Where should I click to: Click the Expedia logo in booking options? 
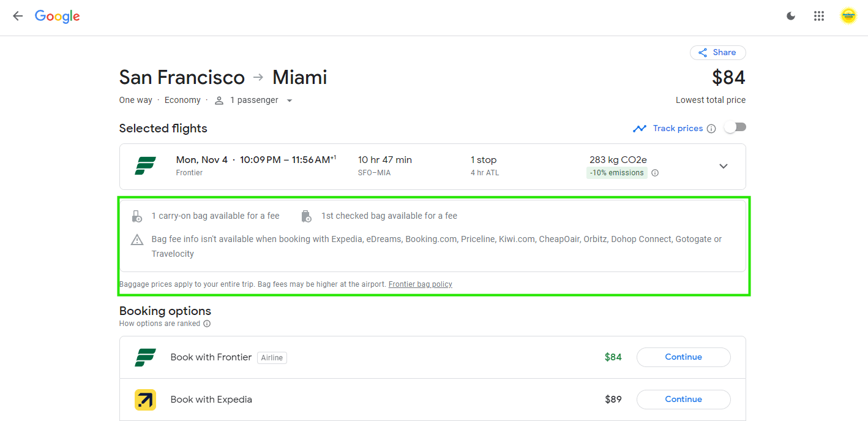(145, 400)
